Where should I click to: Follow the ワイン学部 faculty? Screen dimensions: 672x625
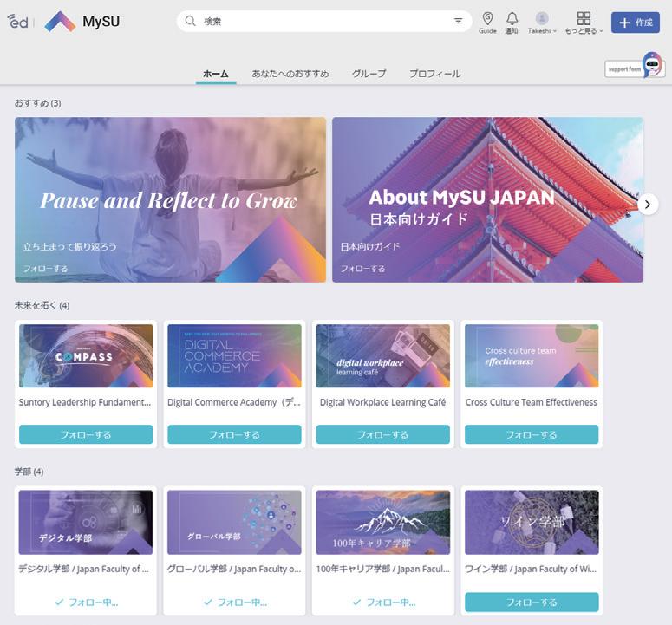click(532, 602)
